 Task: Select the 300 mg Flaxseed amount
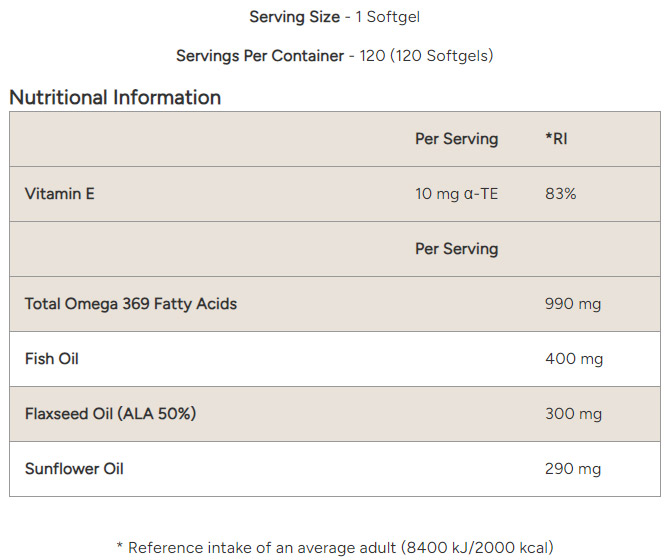[x=573, y=414]
